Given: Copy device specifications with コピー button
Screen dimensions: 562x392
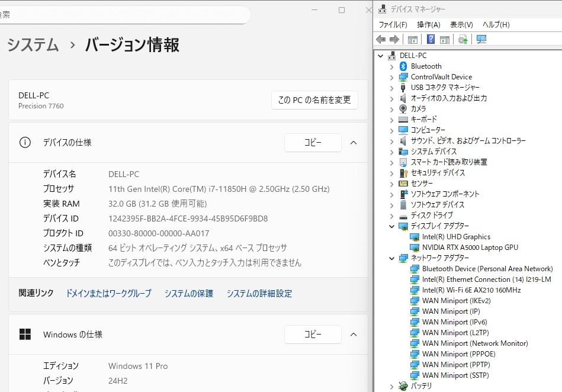Looking at the screenshot, I should tap(313, 143).
